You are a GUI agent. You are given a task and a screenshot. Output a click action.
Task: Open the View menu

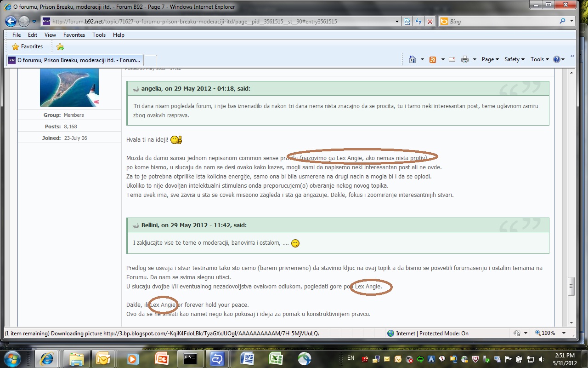tap(50, 35)
